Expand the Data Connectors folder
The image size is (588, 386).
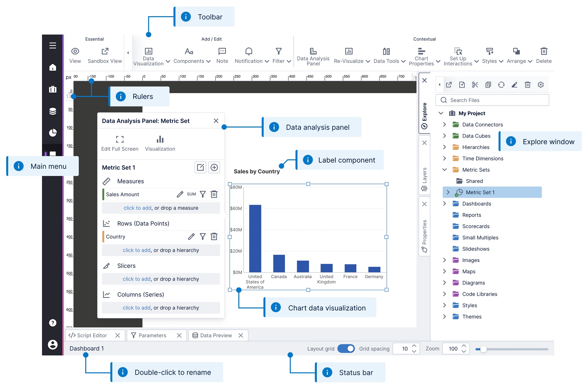(444, 125)
